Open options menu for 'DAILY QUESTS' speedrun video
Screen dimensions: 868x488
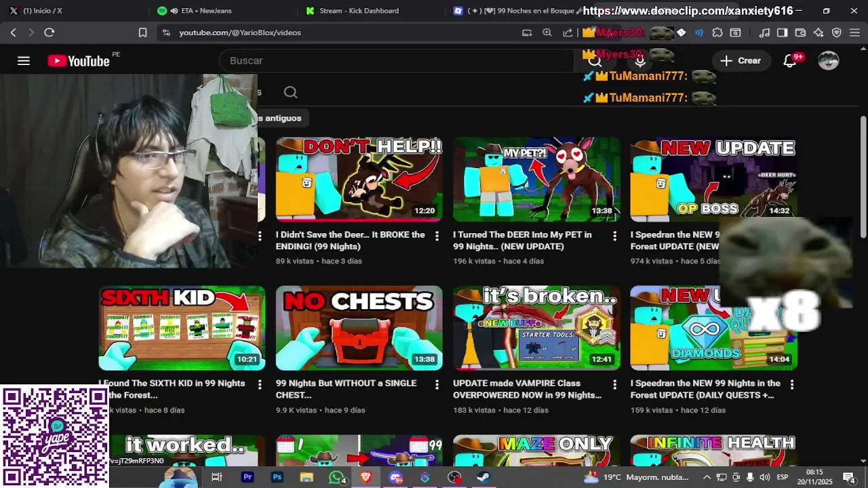click(791, 384)
